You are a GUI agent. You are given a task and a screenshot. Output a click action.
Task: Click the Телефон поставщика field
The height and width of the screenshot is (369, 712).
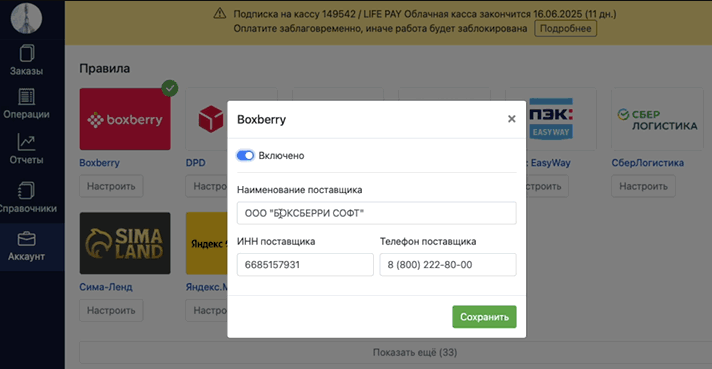pyautogui.click(x=448, y=265)
